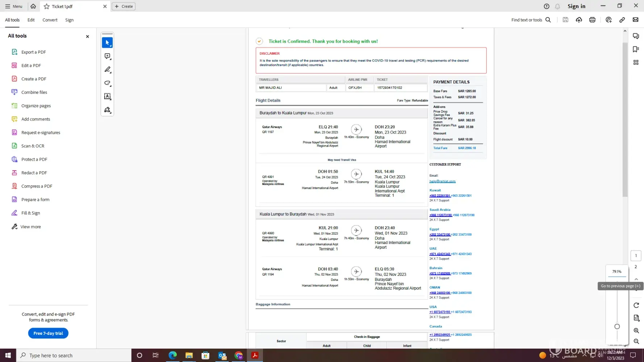Screen dimensions: 644x362
Task: Open the fountain pen sign tool
Action: pos(107,110)
